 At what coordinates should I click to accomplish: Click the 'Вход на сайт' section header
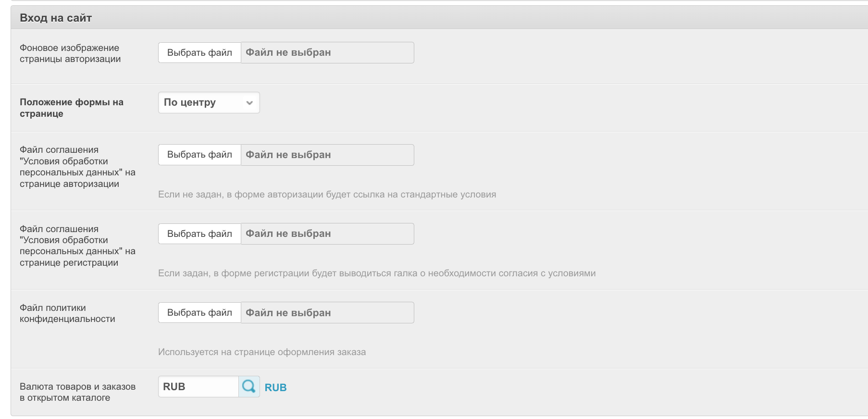[56, 18]
